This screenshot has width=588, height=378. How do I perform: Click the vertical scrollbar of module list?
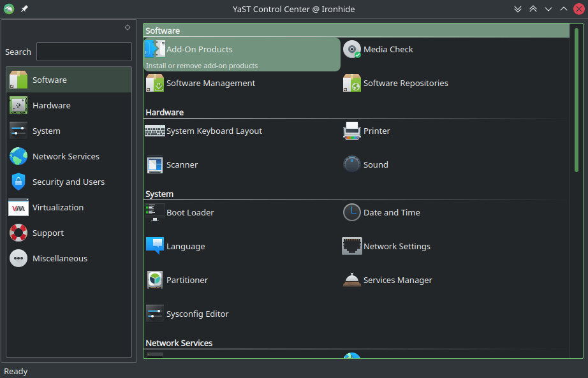(577, 100)
